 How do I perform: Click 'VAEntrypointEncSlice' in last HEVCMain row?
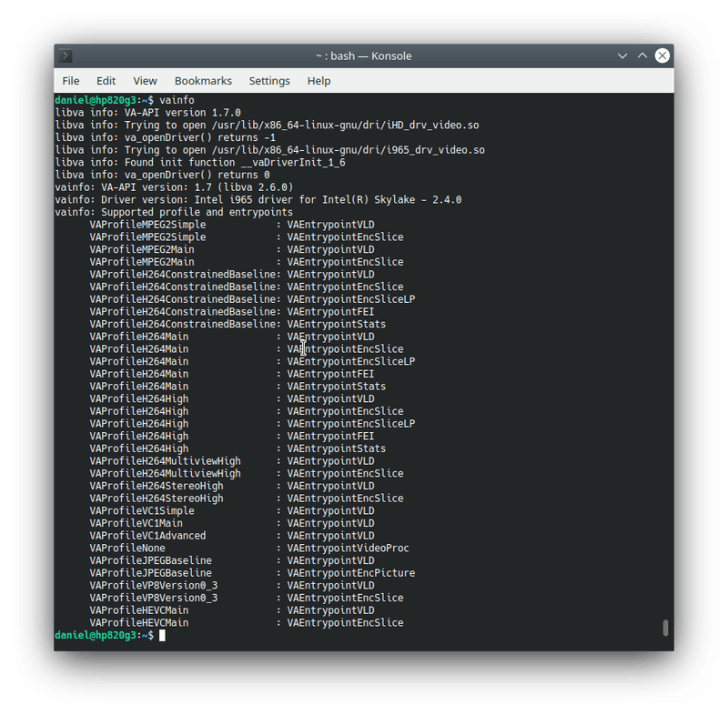[x=345, y=623]
